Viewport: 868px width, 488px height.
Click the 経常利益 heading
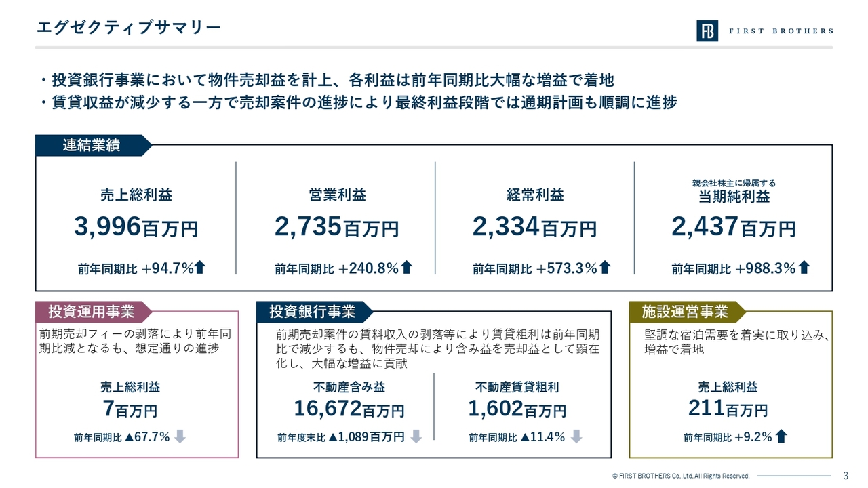[535, 195]
